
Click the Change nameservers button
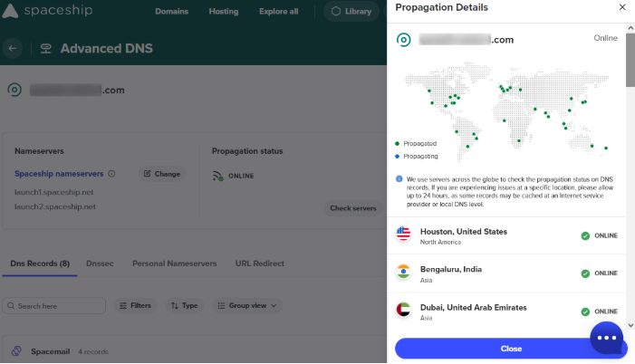tap(161, 174)
